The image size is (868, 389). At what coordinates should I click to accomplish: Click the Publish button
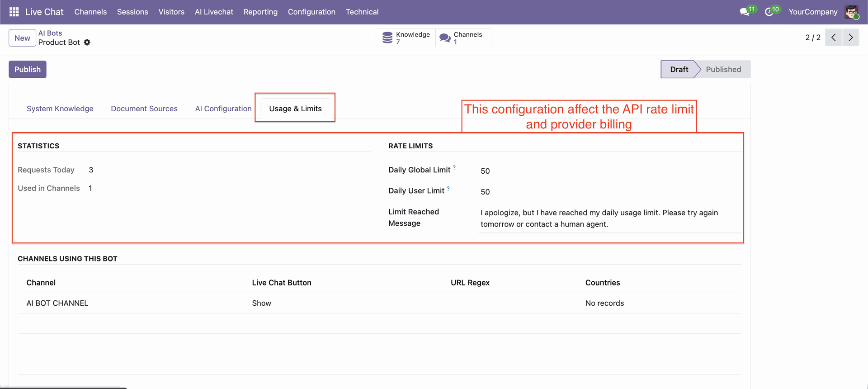tap(28, 69)
